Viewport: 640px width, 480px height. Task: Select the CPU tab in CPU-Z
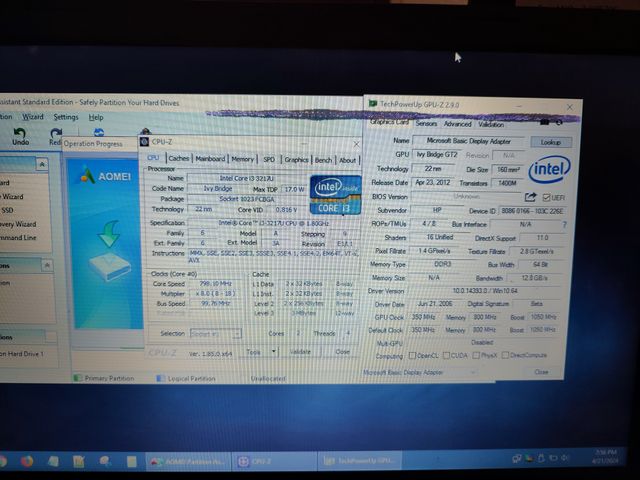pos(153,158)
